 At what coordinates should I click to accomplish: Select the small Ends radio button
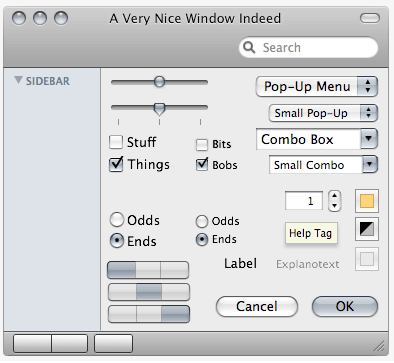[202, 239]
